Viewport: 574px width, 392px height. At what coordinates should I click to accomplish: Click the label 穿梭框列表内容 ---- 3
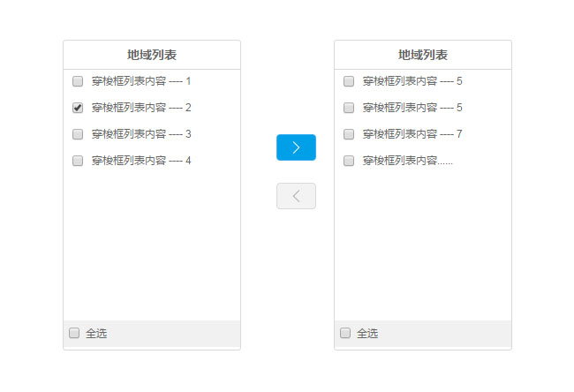(141, 134)
